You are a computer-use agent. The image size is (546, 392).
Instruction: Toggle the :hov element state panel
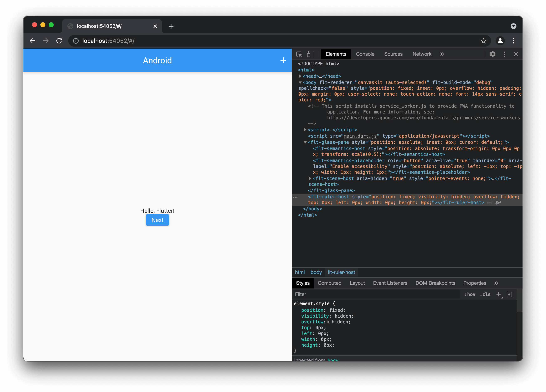tap(470, 294)
